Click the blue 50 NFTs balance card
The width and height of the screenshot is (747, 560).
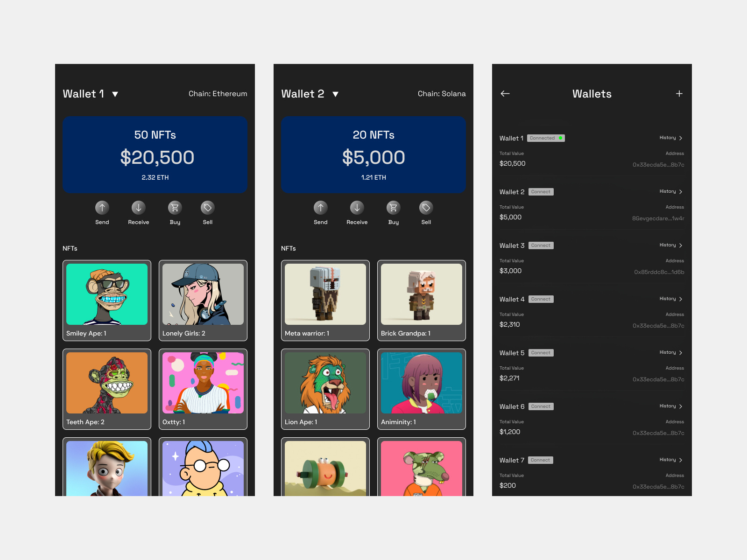[x=155, y=154]
